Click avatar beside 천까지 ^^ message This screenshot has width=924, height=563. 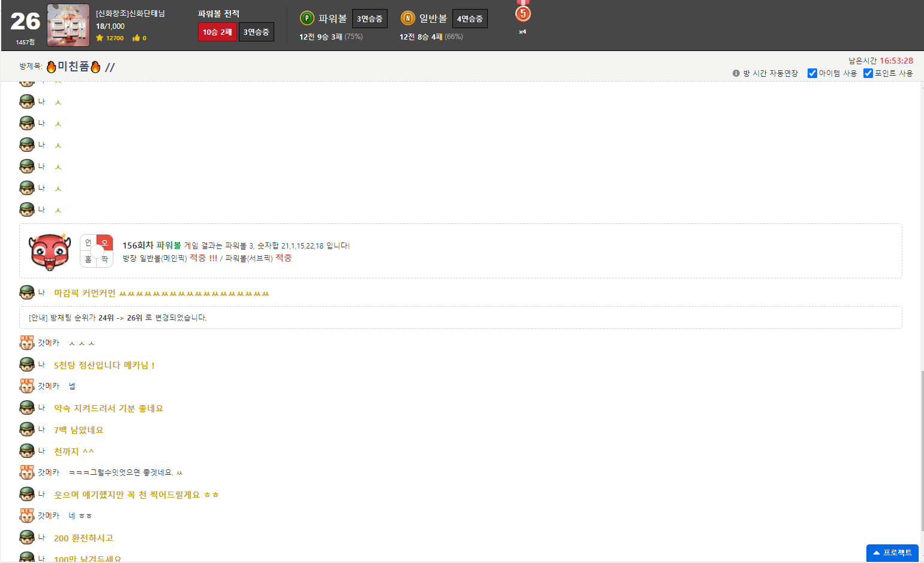27,451
